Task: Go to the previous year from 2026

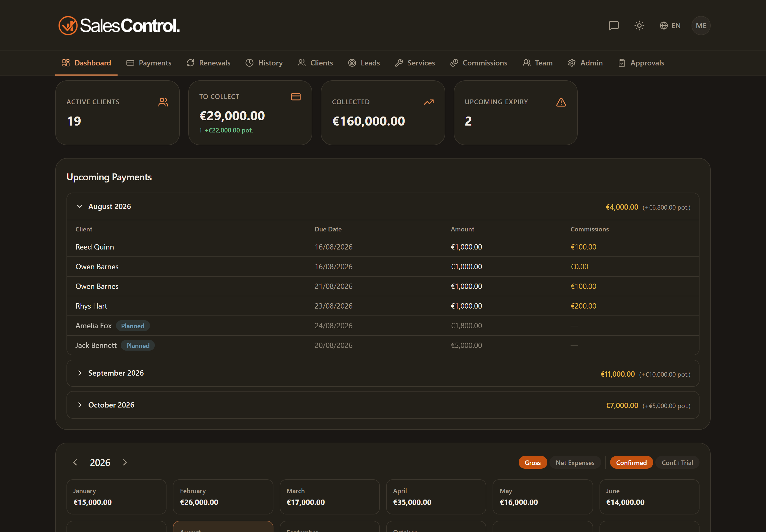Action: point(75,462)
